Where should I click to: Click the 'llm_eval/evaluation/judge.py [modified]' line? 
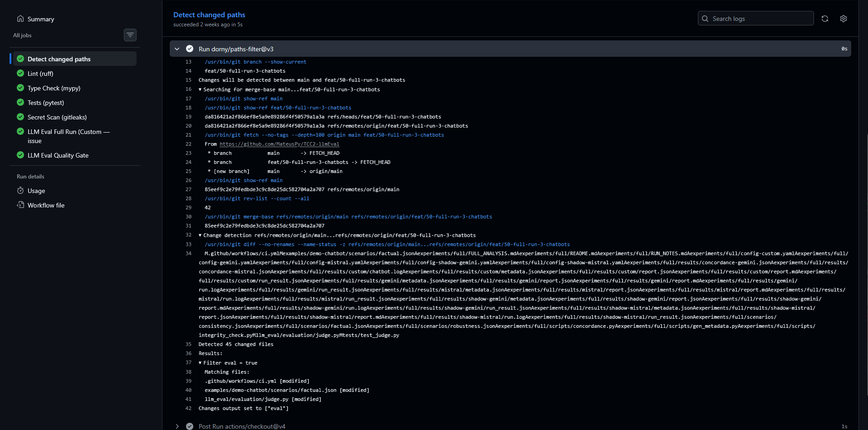263,399
